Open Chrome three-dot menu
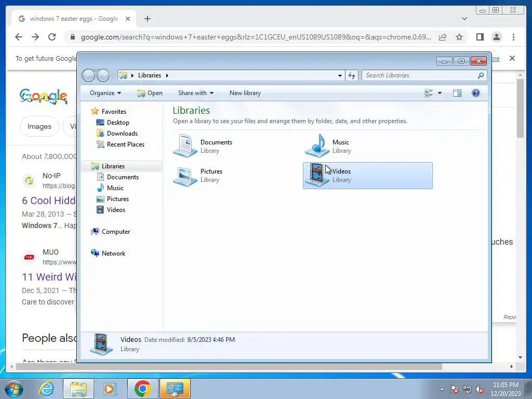The width and height of the screenshot is (532, 399). (513, 37)
